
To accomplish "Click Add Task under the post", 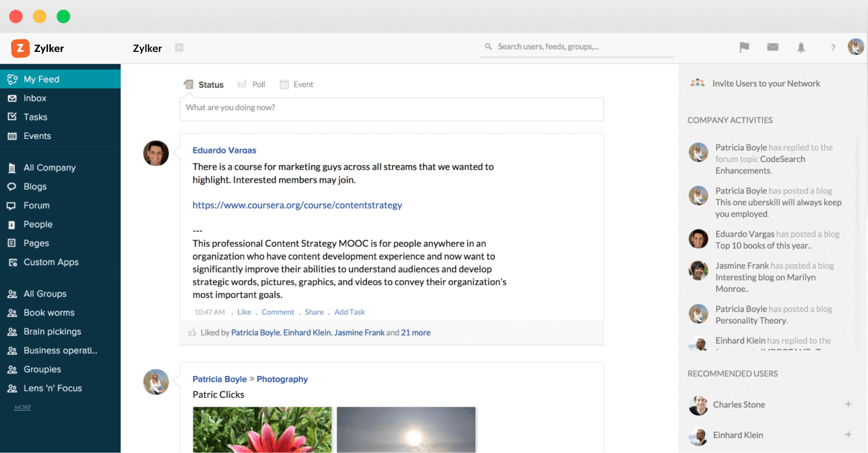I will [349, 312].
